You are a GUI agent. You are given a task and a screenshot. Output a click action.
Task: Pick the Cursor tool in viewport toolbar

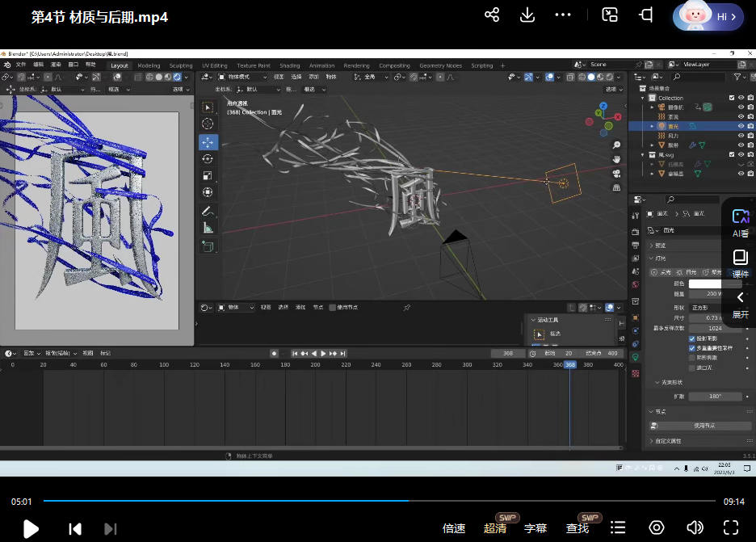208,124
